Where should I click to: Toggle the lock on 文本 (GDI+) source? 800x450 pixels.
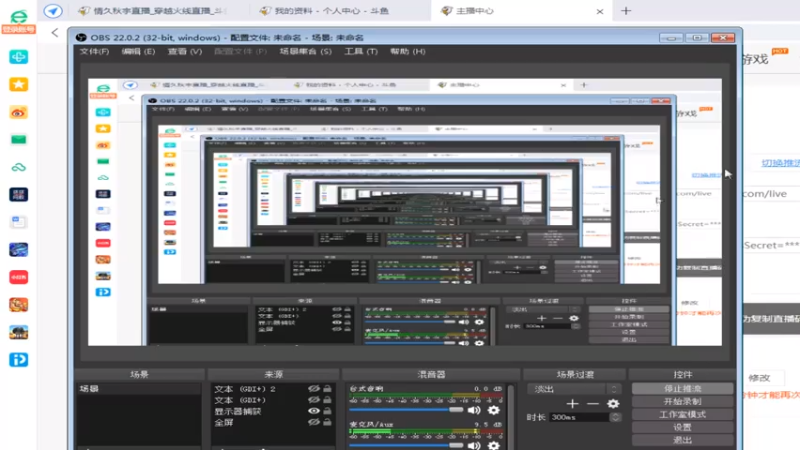coord(327,400)
